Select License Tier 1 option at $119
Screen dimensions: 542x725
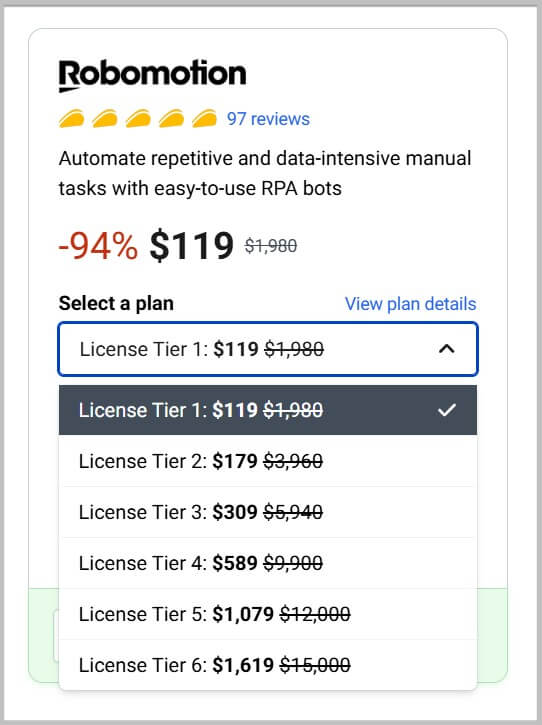(268, 410)
